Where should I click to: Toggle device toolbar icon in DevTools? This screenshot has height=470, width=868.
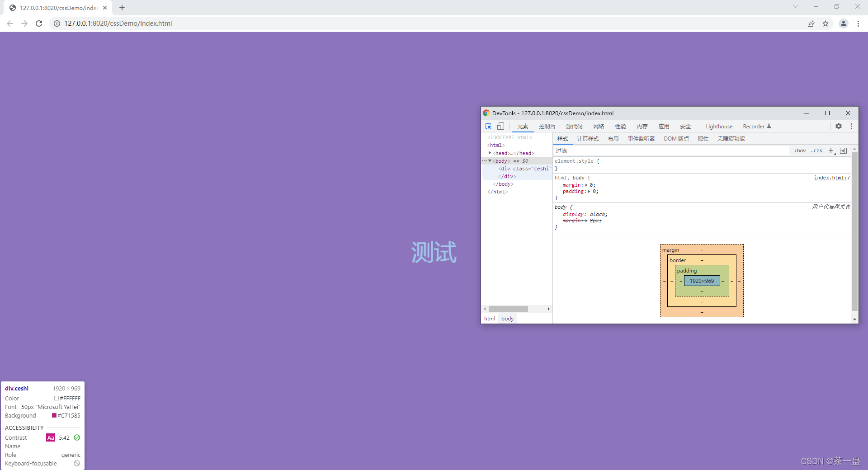pos(500,127)
